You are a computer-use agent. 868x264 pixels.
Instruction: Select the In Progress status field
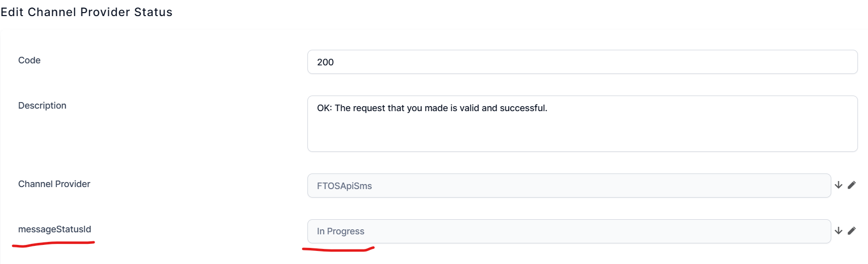pos(569,231)
